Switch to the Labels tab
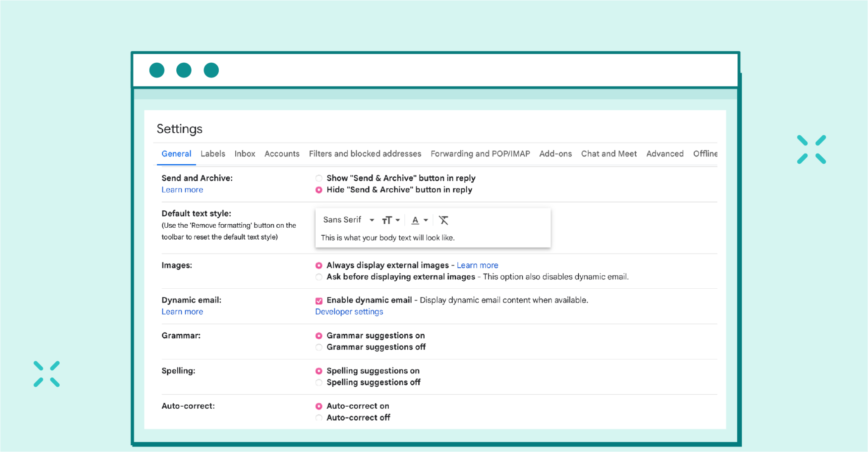This screenshot has height=452, width=868. point(213,153)
